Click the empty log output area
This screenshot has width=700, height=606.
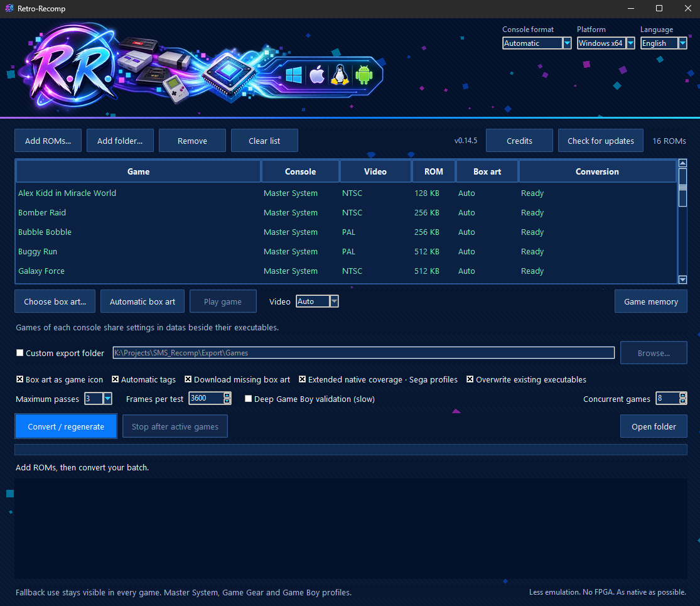coord(351,529)
